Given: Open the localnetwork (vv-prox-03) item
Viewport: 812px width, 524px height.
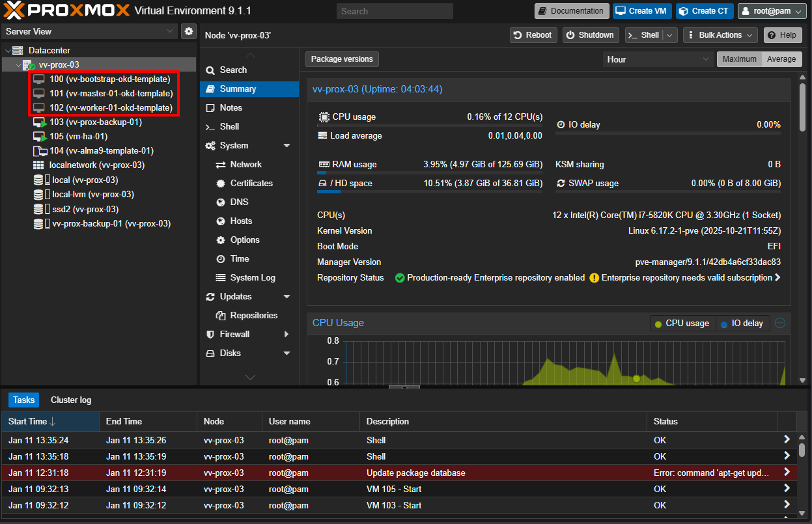Looking at the screenshot, I should 96,165.
